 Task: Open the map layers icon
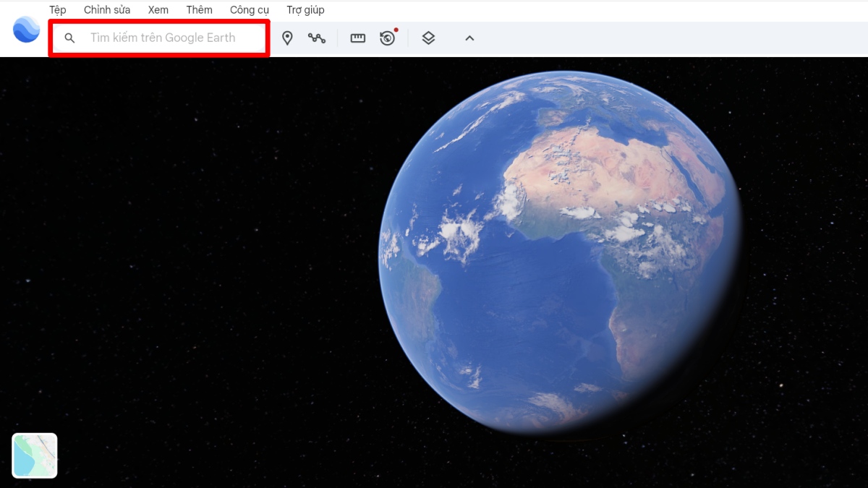[x=428, y=38]
